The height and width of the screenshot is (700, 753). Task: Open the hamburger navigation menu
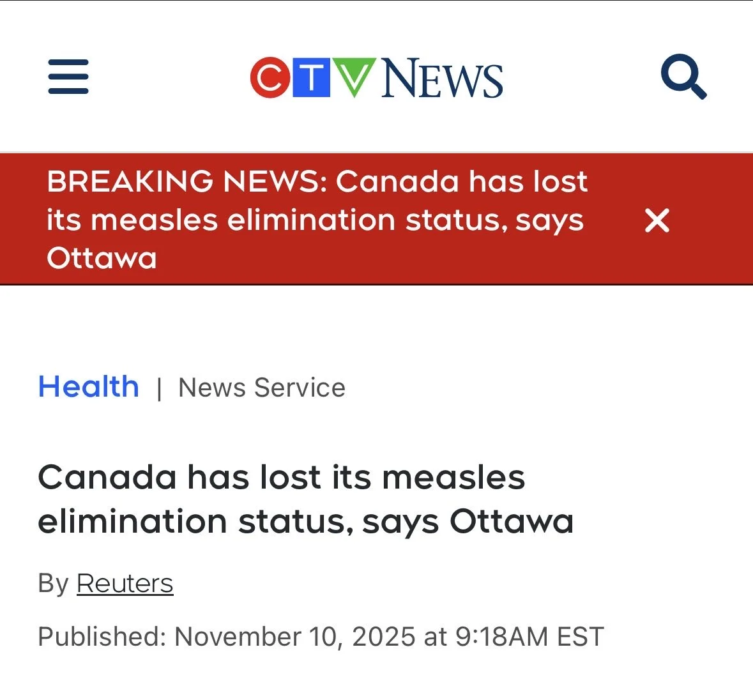tap(68, 77)
